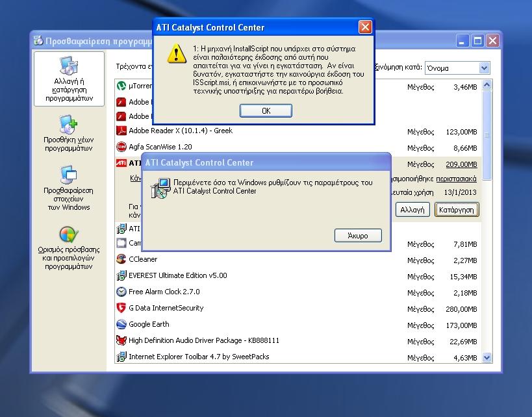Click the scroll down arrow of program list
Screen dimensions: 532x417
click(x=487, y=357)
